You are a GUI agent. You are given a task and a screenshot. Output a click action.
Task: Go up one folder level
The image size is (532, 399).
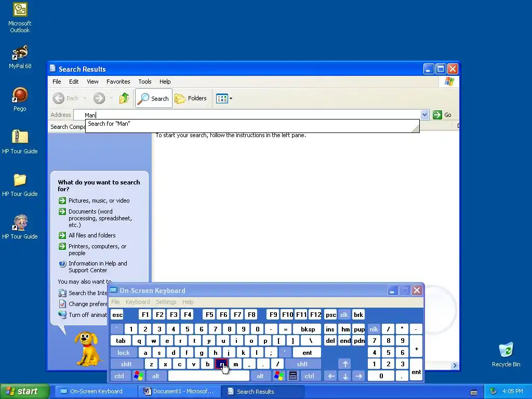[124, 98]
